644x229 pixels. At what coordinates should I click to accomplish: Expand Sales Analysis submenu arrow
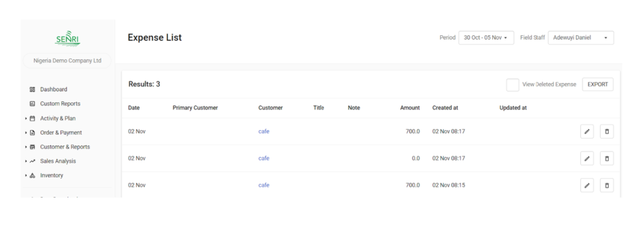point(26,161)
